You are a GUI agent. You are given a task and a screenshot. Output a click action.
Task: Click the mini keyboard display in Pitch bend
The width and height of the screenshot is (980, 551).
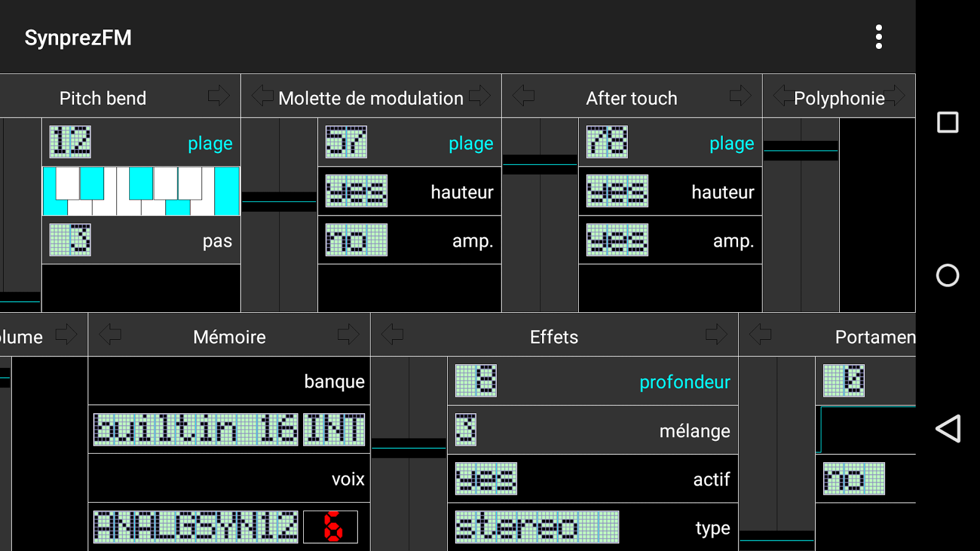[x=140, y=190]
